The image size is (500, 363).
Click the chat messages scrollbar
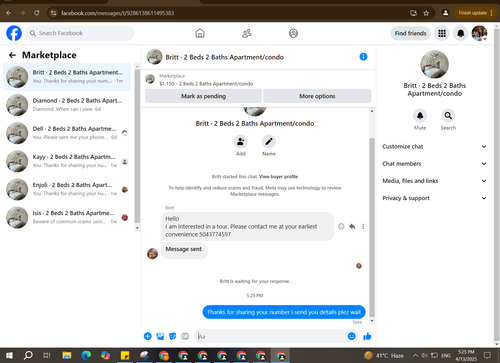[x=372, y=227]
